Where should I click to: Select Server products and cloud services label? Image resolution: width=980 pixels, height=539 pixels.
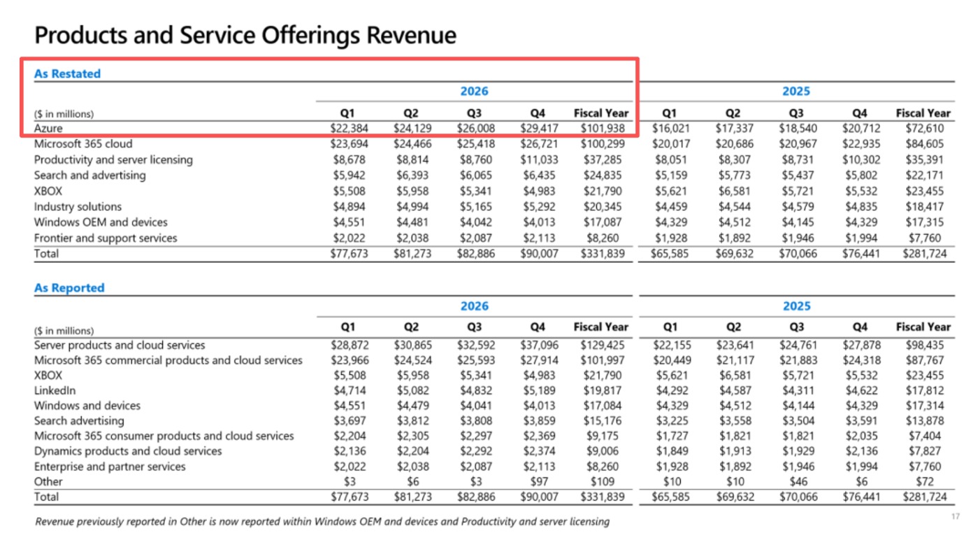(x=120, y=345)
